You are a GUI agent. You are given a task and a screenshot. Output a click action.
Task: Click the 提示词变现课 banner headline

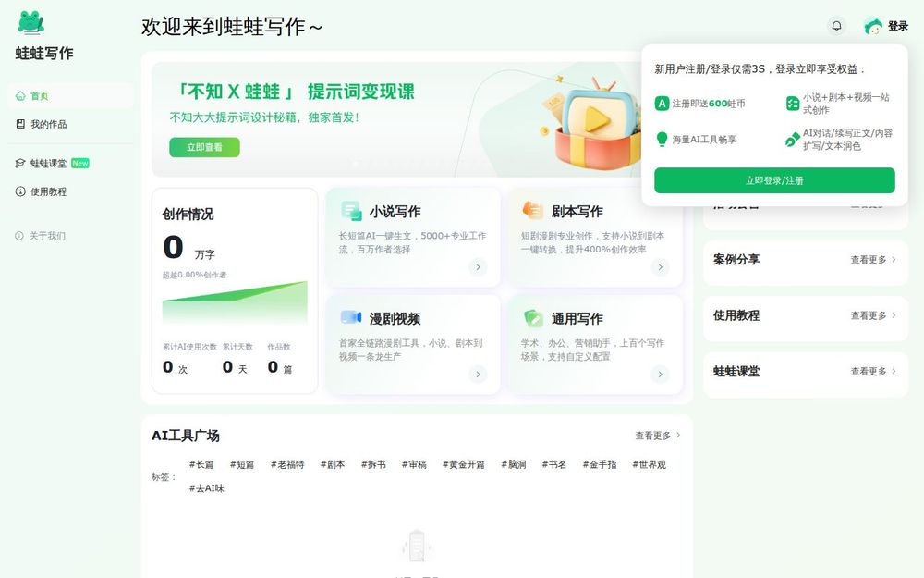361,92
